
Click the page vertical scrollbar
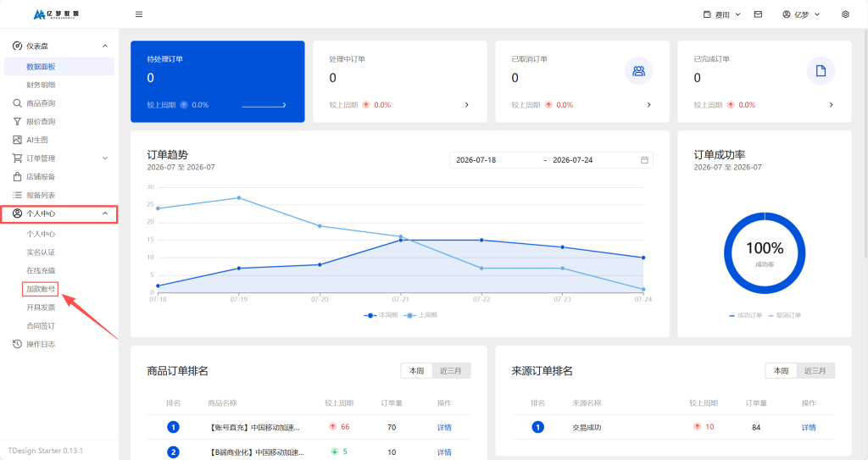[x=865, y=143]
